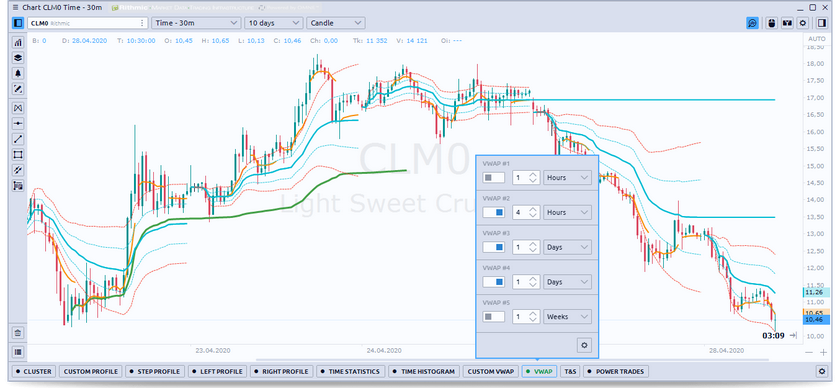840x388 pixels.
Task: Click the 24.04.2020 date on time axis
Action: tap(384, 350)
